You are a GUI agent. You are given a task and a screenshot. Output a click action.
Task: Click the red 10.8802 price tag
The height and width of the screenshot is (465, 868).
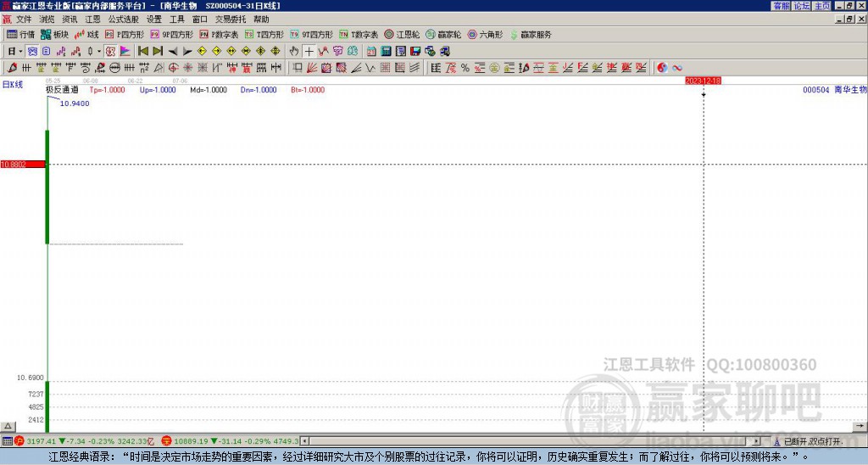[x=23, y=165]
